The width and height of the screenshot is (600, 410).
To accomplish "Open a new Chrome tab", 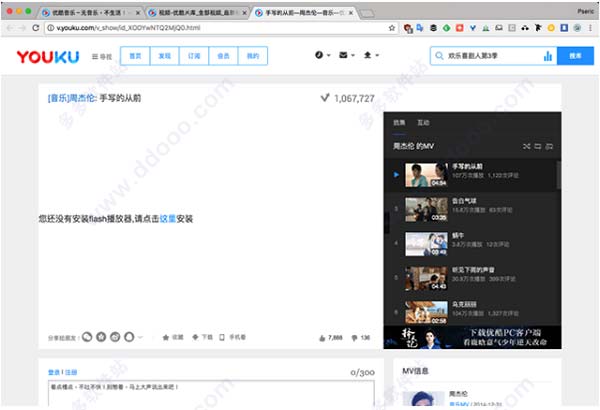I will click(x=367, y=14).
